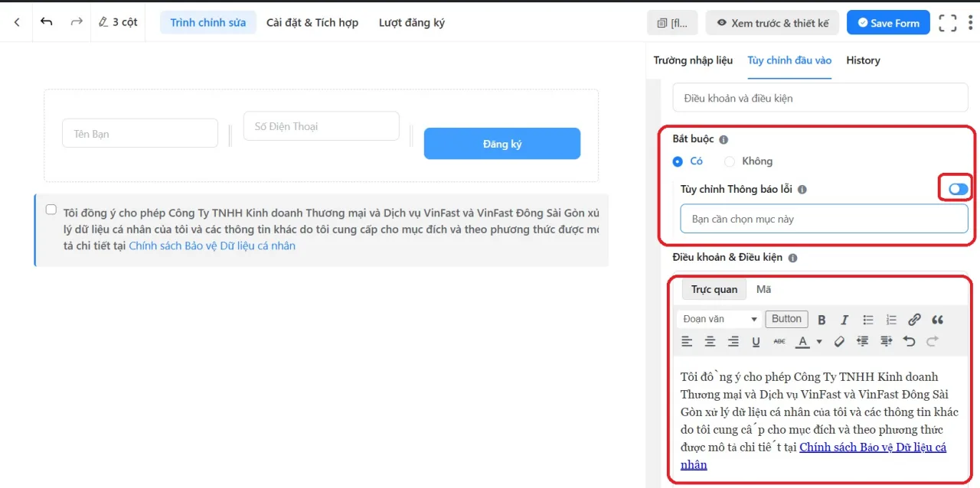Click the Save Form button
Viewport: 980px width, 488px height.
(x=888, y=23)
